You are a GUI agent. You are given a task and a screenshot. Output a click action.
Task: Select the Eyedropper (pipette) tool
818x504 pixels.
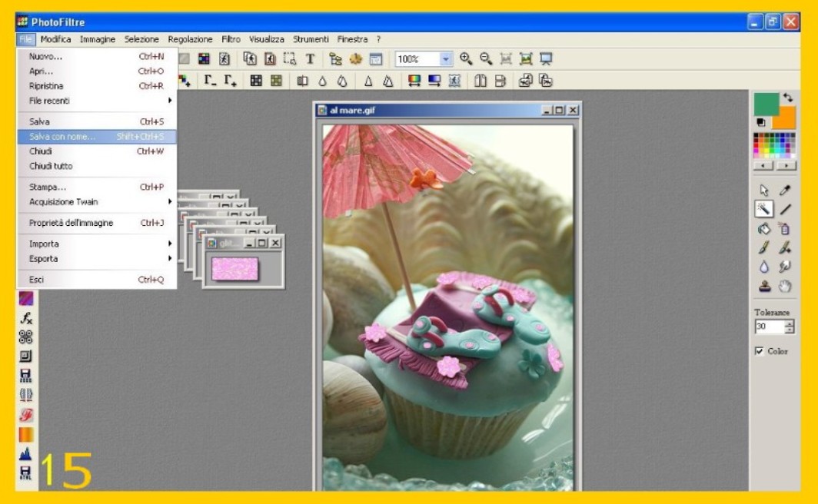pyautogui.click(x=785, y=190)
